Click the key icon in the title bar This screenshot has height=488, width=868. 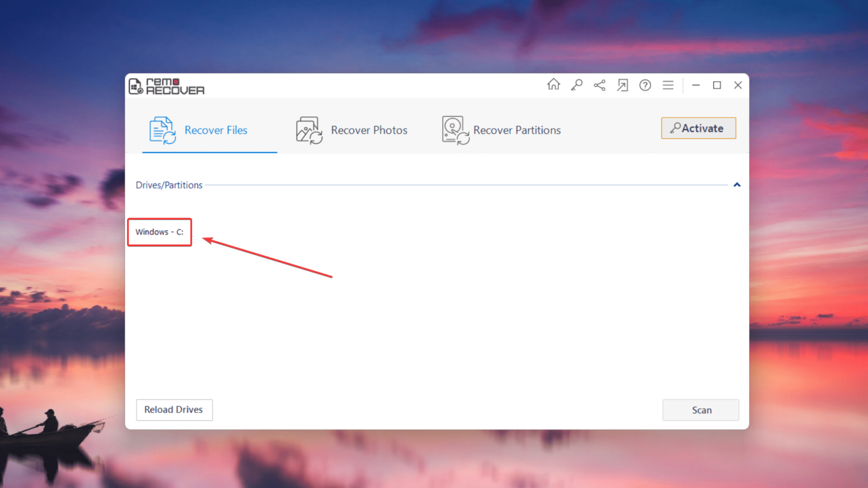pos(577,85)
